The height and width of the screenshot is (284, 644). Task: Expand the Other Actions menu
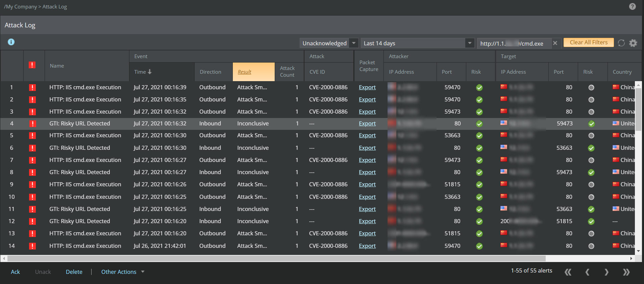pos(123,272)
